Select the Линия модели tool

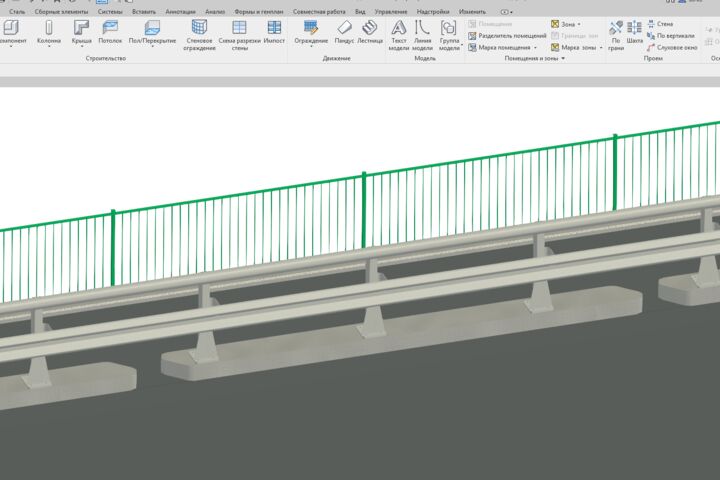tap(422, 35)
